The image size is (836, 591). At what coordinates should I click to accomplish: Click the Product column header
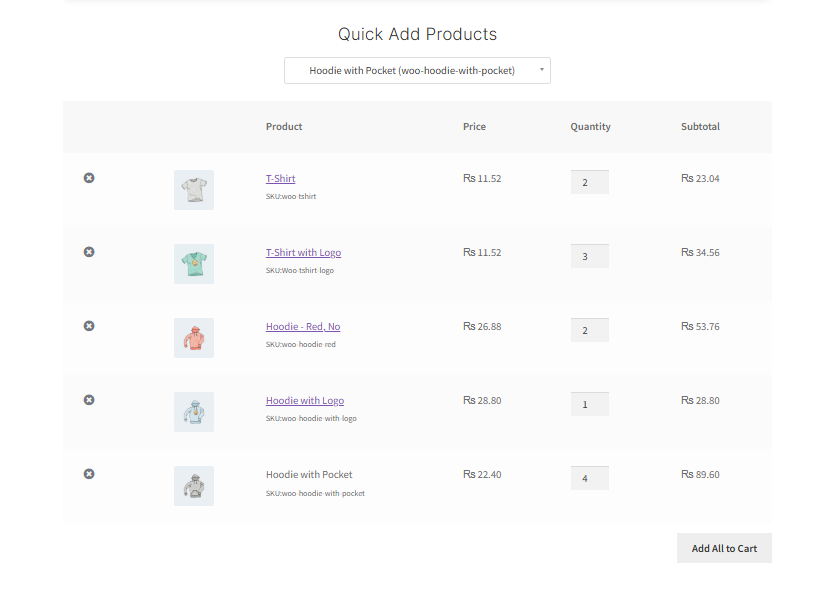coord(284,126)
